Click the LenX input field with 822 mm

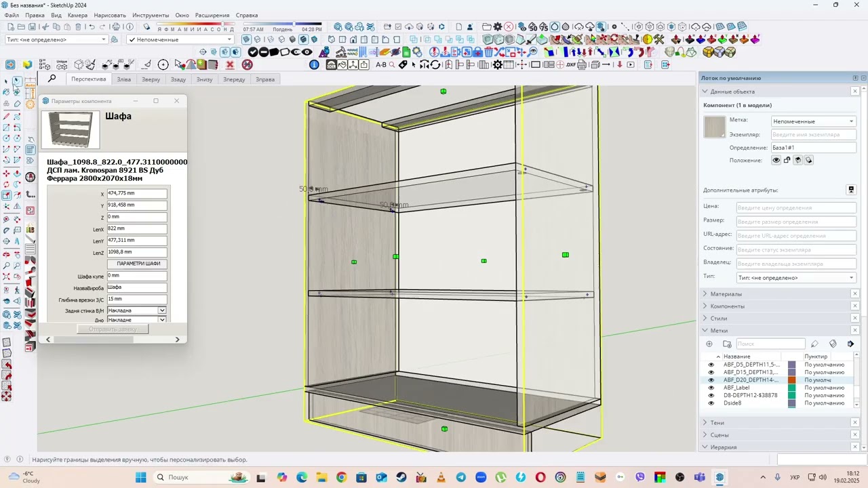click(136, 228)
